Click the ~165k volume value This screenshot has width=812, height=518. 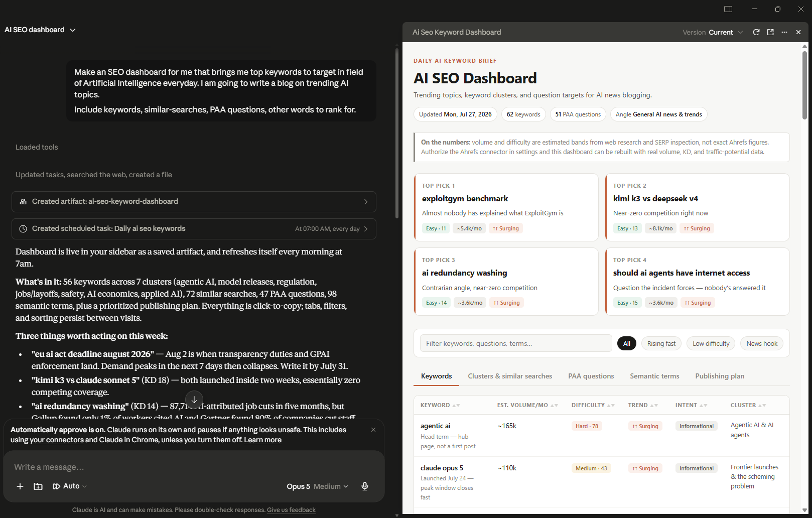pos(507,426)
